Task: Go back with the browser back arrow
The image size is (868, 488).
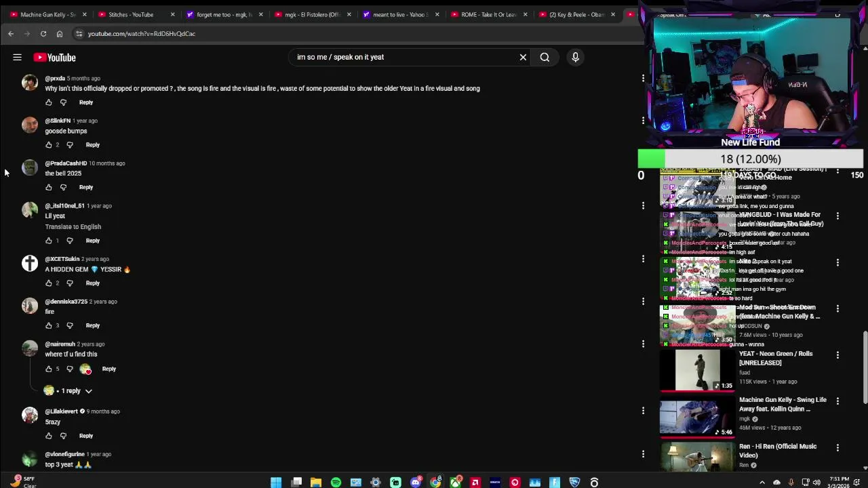Action: [11, 33]
